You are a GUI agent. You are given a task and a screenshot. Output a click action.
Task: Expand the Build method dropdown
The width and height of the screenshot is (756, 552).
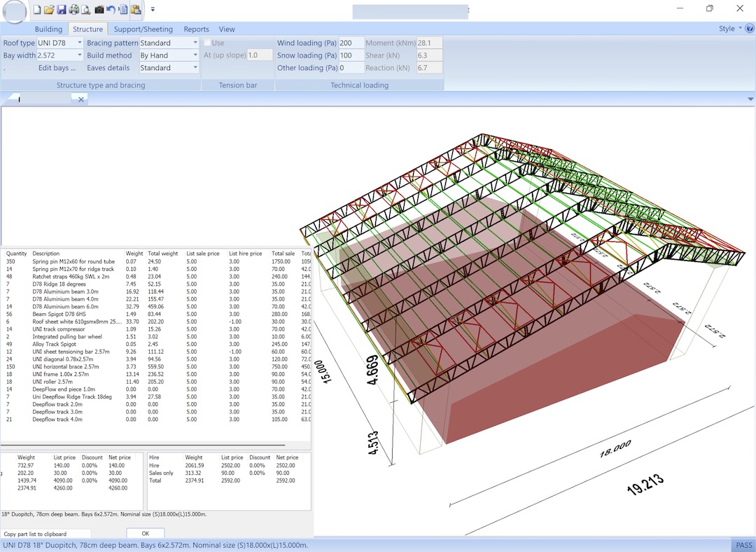pyautogui.click(x=194, y=55)
